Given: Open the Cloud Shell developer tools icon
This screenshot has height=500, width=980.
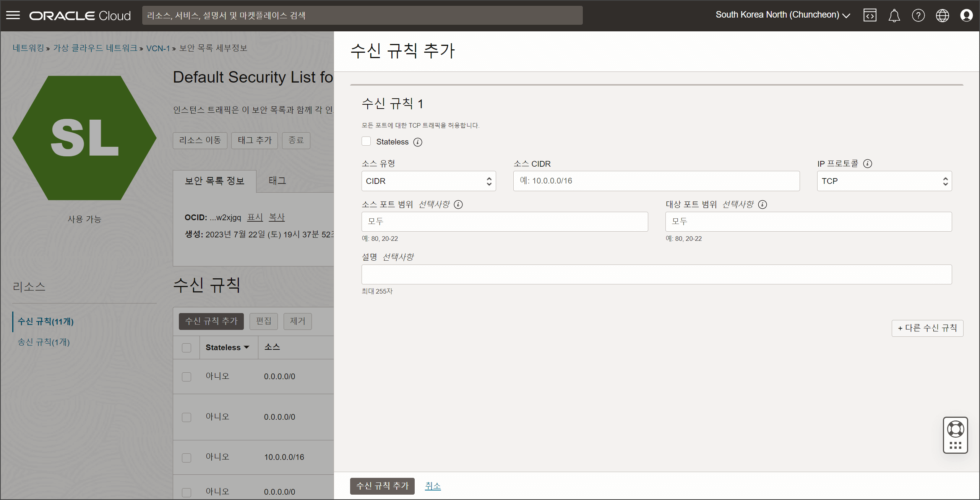Looking at the screenshot, I should 870,15.
